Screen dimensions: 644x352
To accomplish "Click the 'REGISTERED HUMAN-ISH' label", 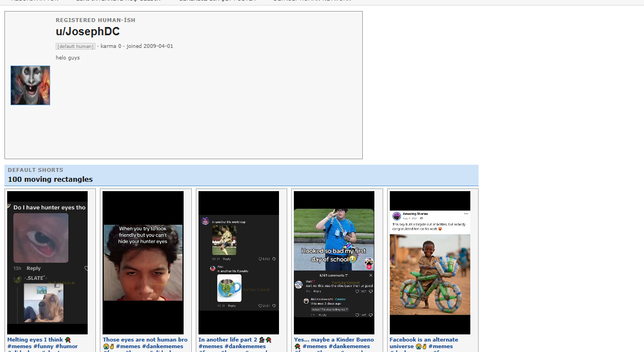I will (x=96, y=20).
